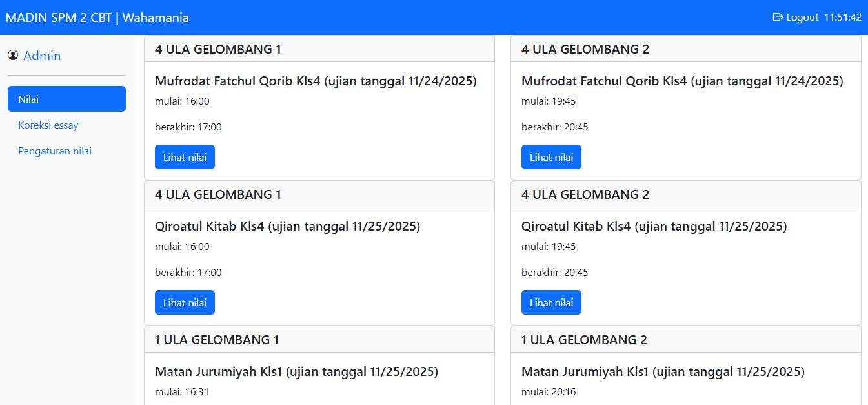This screenshot has height=405, width=868.
Task: Click the Logout text link
Action: click(802, 17)
